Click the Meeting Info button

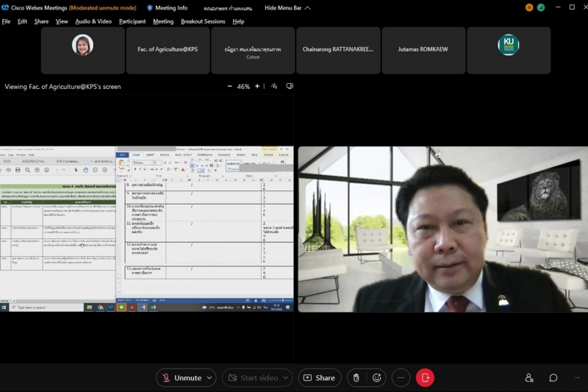point(167,7)
